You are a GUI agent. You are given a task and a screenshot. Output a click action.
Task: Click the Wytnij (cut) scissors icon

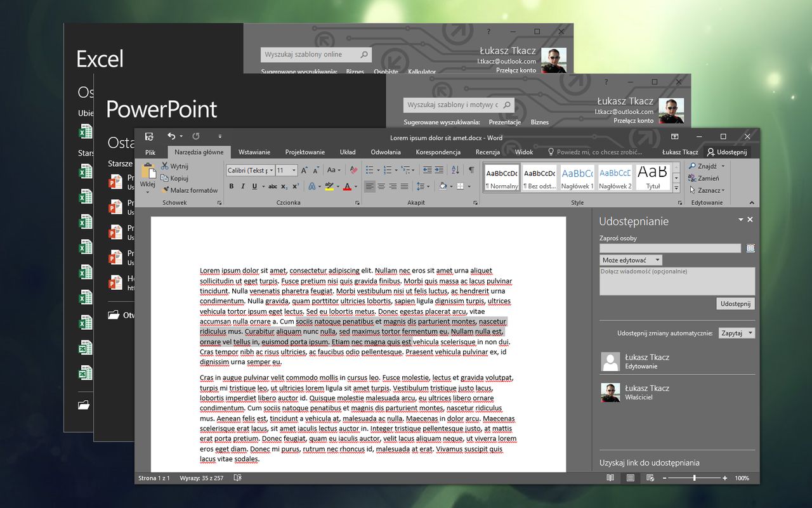pyautogui.click(x=165, y=166)
